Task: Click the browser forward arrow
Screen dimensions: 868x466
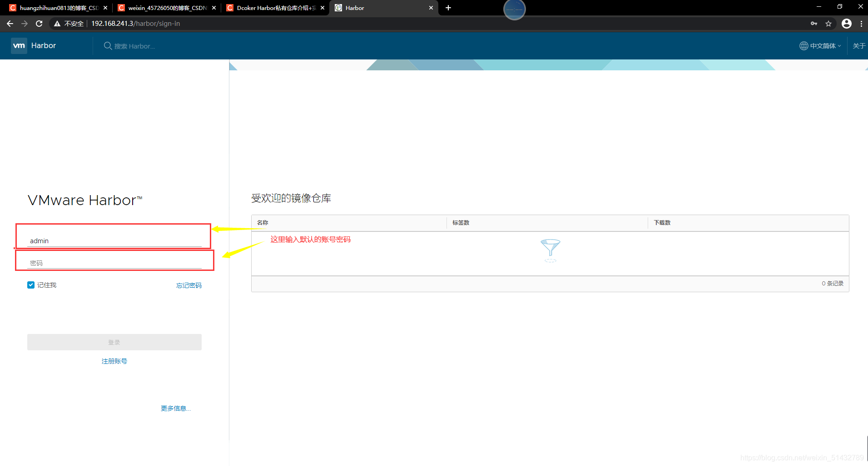Action: click(x=25, y=24)
